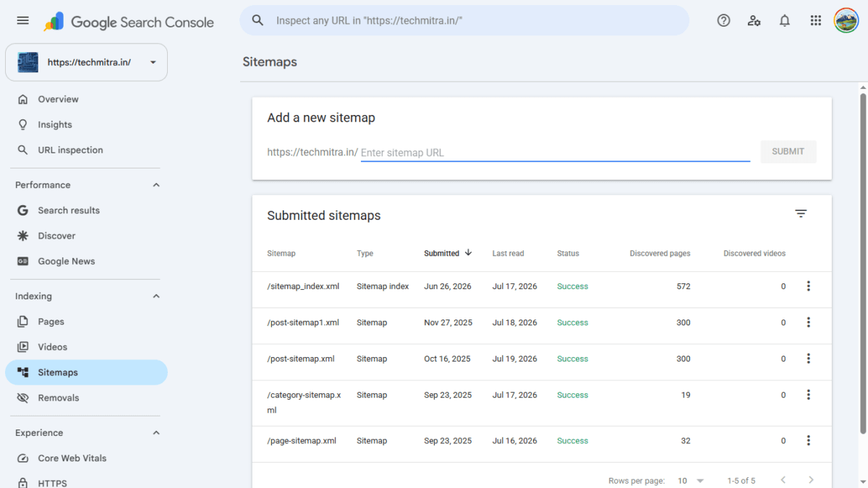The height and width of the screenshot is (488, 868).
Task: Click the page vertical scrollbar
Action: pos(862,264)
